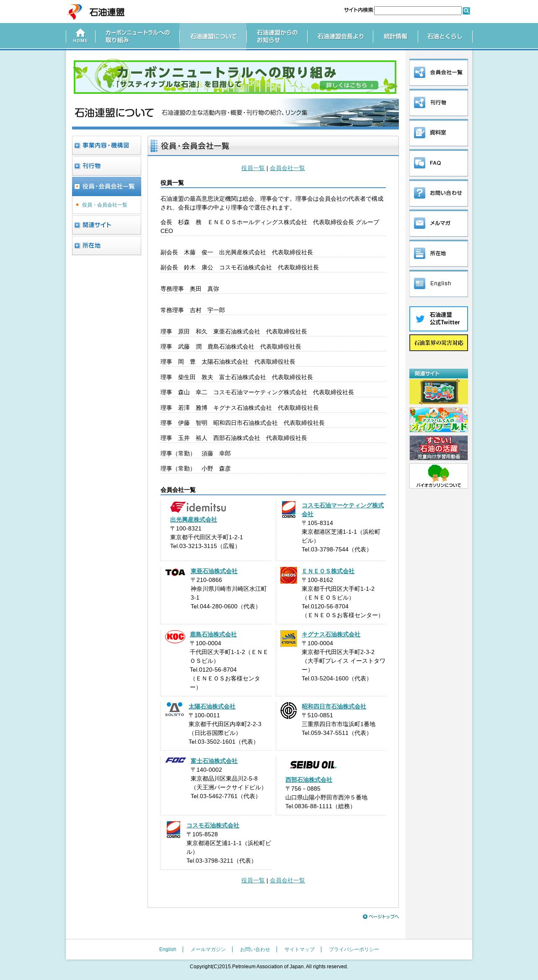Click the KOC 鹿島石油 logo
The height and width of the screenshot is (980, 538).
tap(175, 637)
